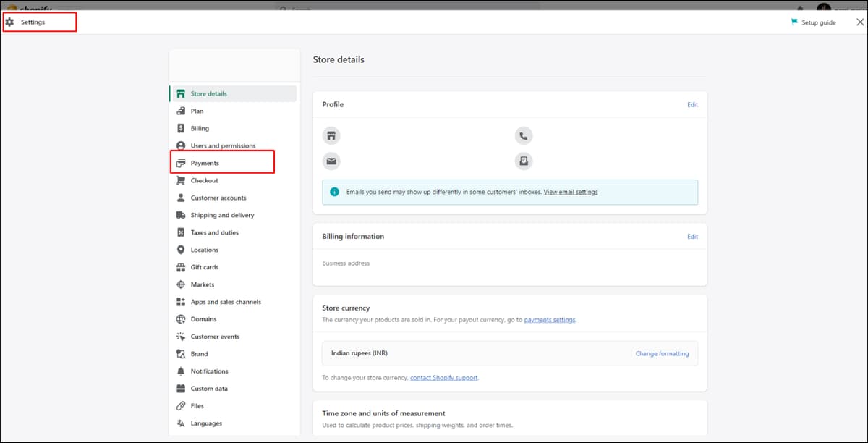
Task: Click the Users and permissions icon
Action: coord(181,146)
